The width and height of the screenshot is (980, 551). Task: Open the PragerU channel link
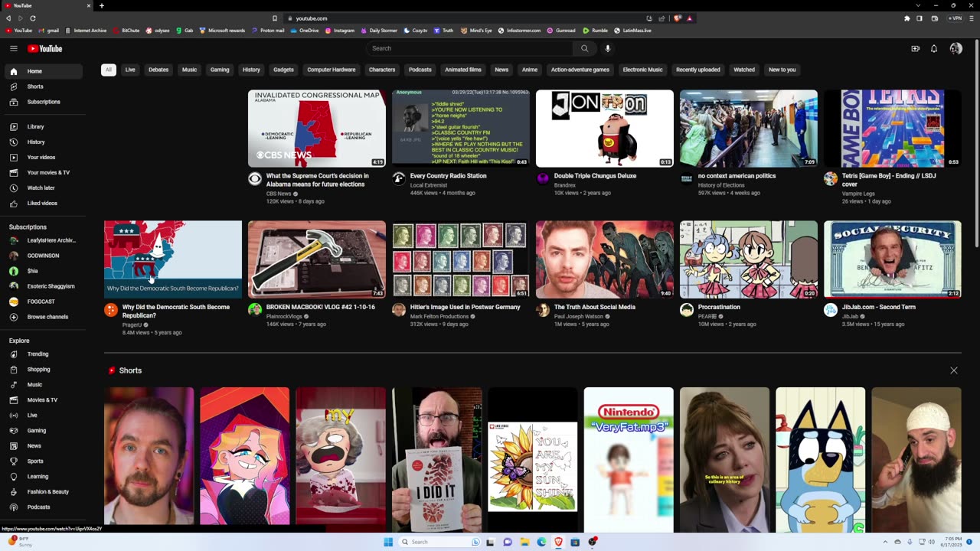[x=132, y=325]
